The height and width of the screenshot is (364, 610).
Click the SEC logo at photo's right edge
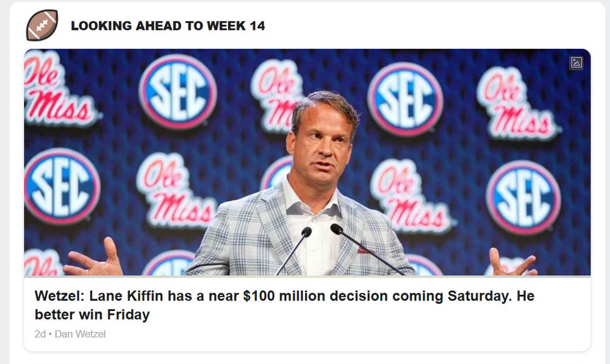[523, 197]
